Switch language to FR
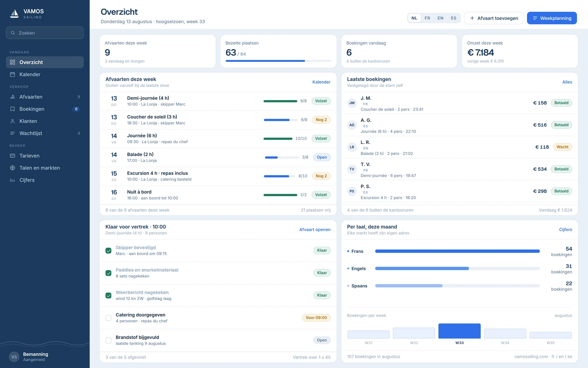 (x=427, y=18)
